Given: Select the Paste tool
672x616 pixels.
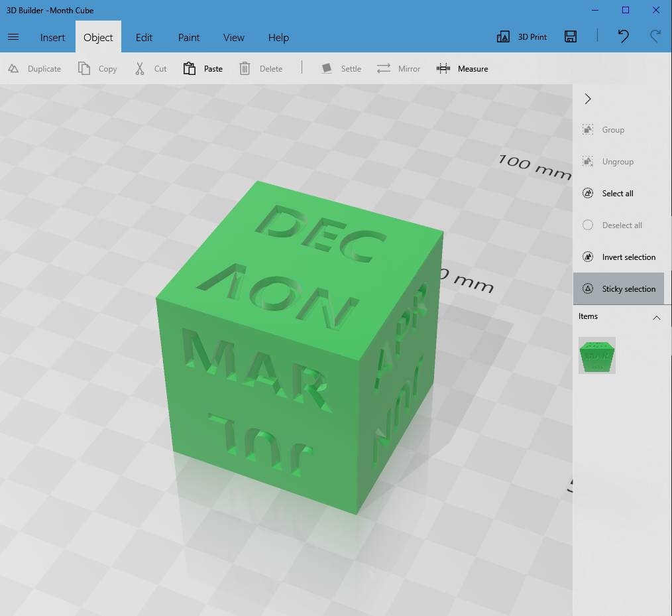Looking at the screenshot, I should coord(202,68).
